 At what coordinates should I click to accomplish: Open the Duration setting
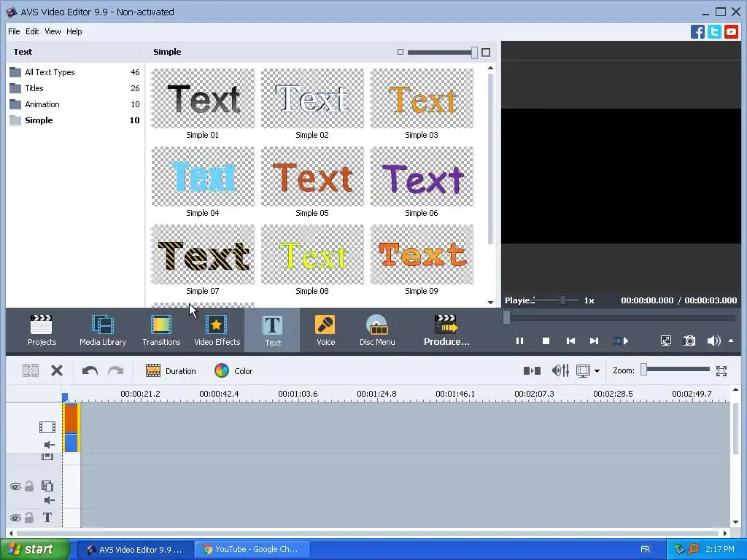point(171,370)
